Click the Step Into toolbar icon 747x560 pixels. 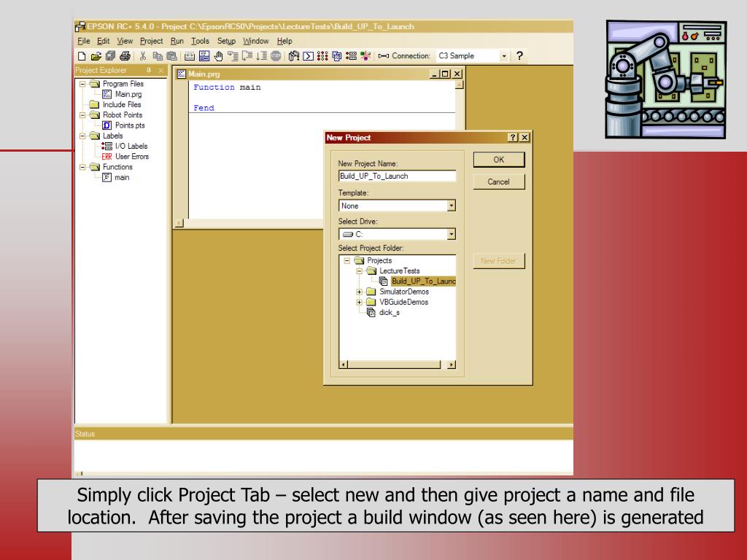233,56
